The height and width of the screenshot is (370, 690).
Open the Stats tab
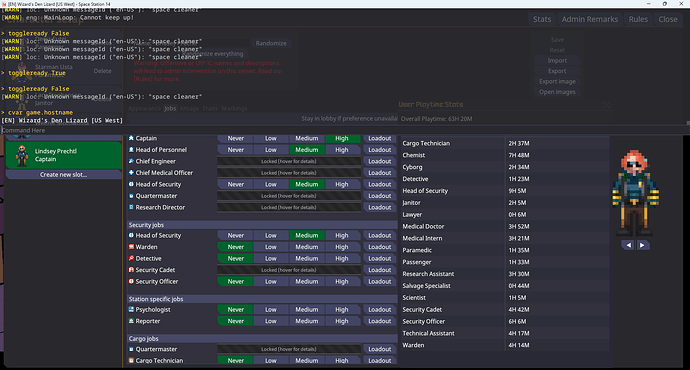click(x=542, y=19)
